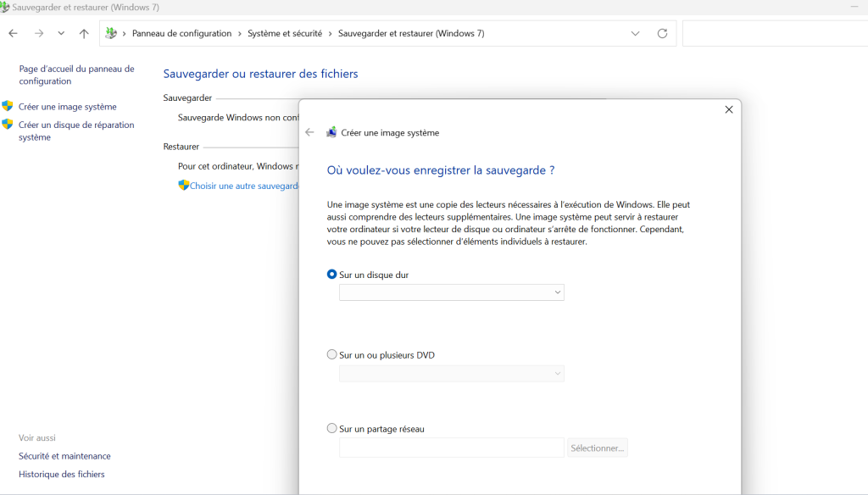Minimize the Sauvegarder et restaurer window
Screen dimensions: 868x495
(x=854, y=7)
